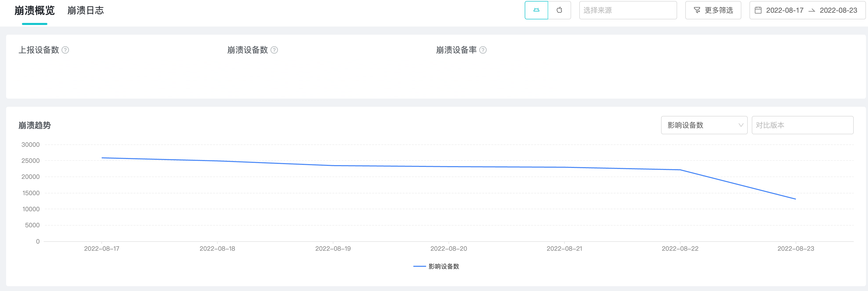Click the 更多筛选 button

pyautogui.click(x=713, y=10)
